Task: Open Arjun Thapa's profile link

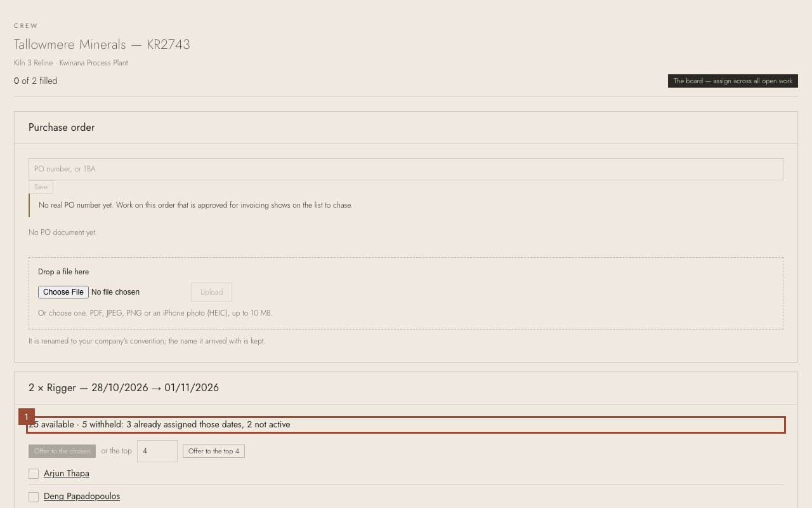Action: pyautogui.click(x=67, y=473)
